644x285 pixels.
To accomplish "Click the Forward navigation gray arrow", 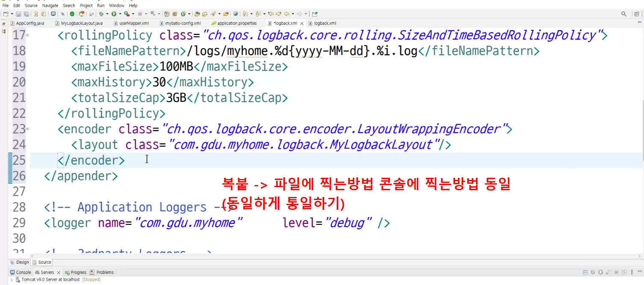I will click(299, 14).
